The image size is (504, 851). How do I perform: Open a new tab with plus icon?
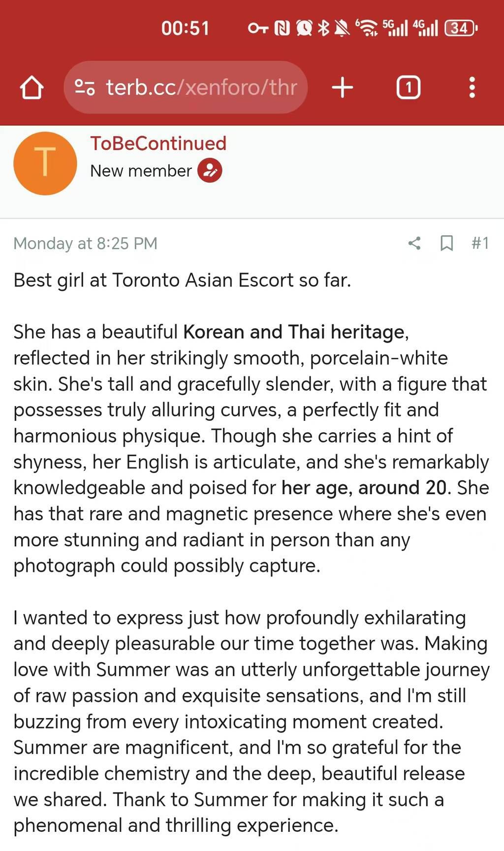tap(343, 88)
